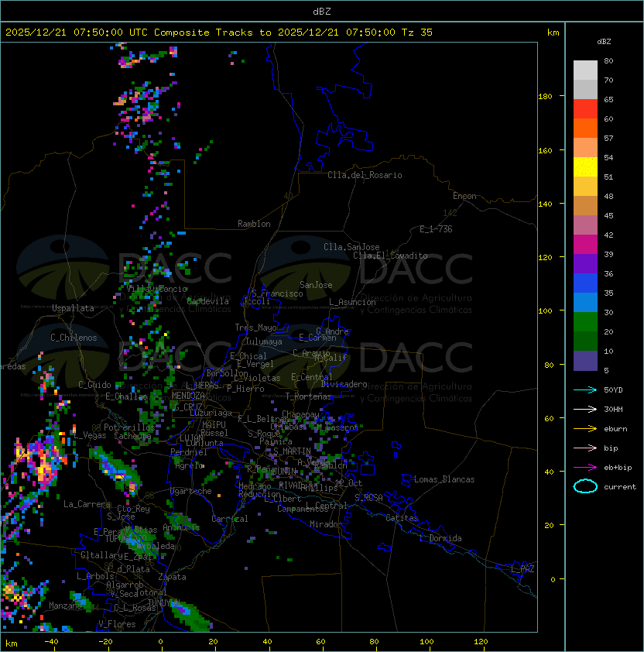Pick the dark orange 57-60 dBZ swatch
644x652 pixels.
585,128
